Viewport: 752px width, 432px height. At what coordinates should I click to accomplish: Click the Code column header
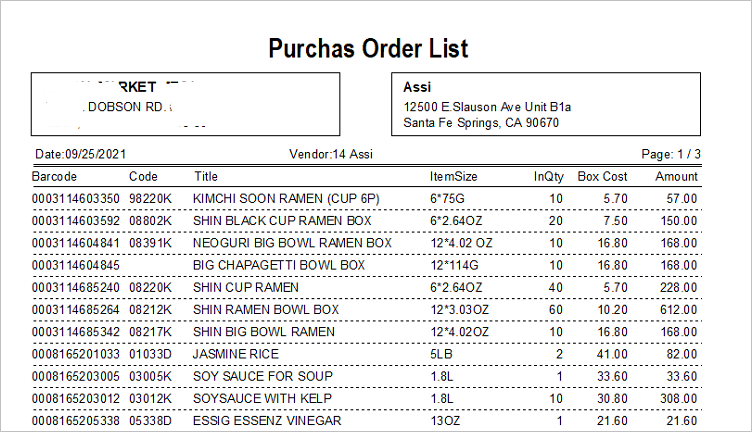pyautogui.click(x=143, y=177)
